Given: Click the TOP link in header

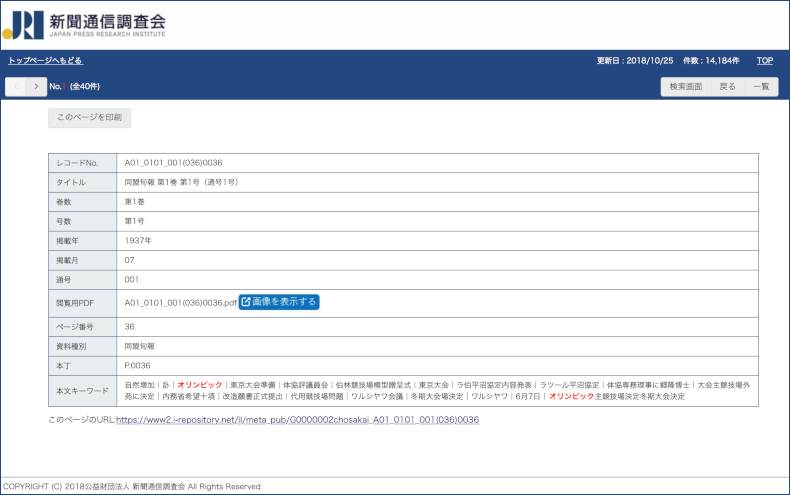Looking at the screenshot, I should 764,61.
